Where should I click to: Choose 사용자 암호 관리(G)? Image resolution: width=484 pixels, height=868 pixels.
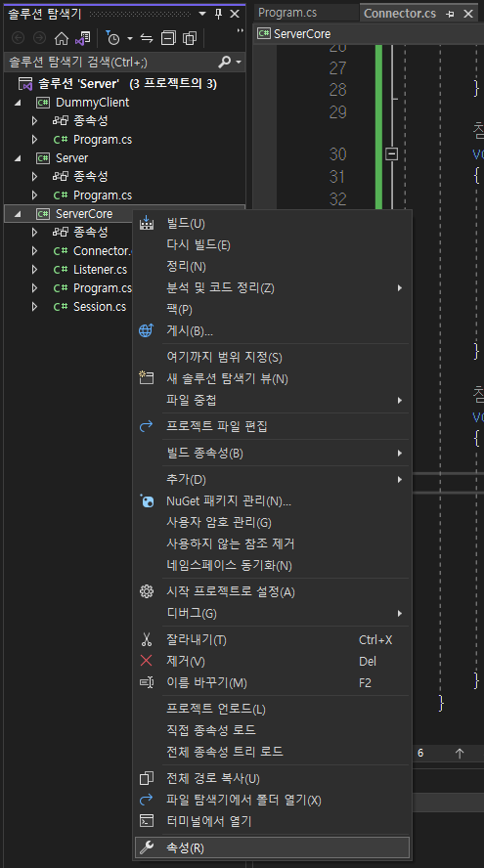click(272, 523)
